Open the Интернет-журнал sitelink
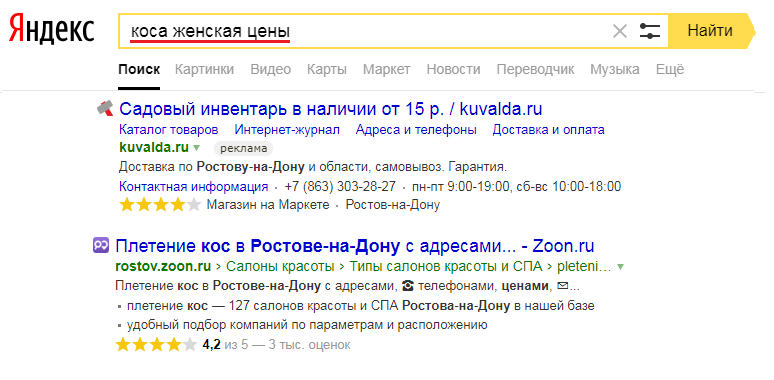774x380 pixels. tap(287, 130)
